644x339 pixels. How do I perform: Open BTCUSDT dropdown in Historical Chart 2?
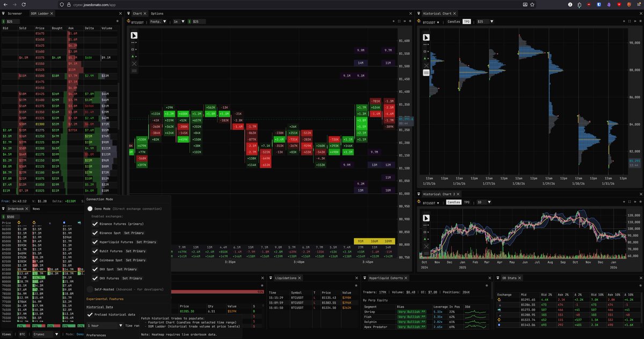click(x=431, y=202)
